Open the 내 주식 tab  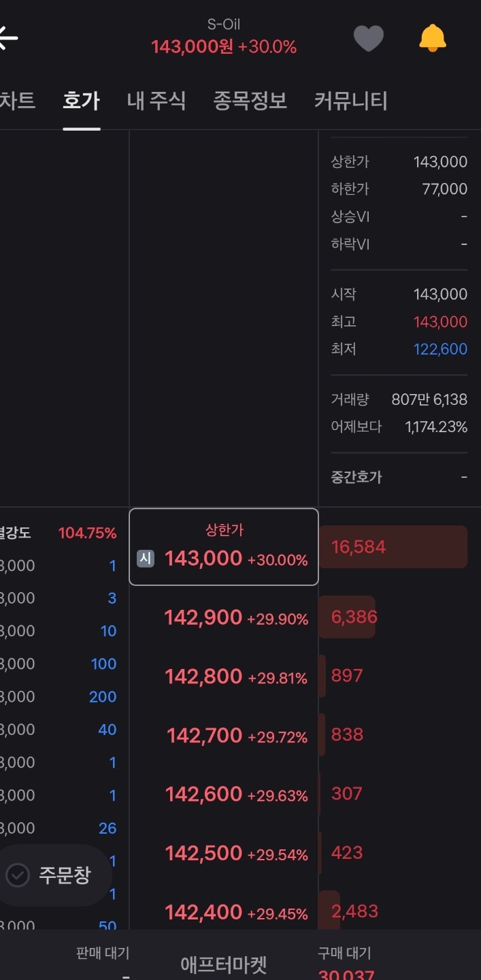coord(156,101)
